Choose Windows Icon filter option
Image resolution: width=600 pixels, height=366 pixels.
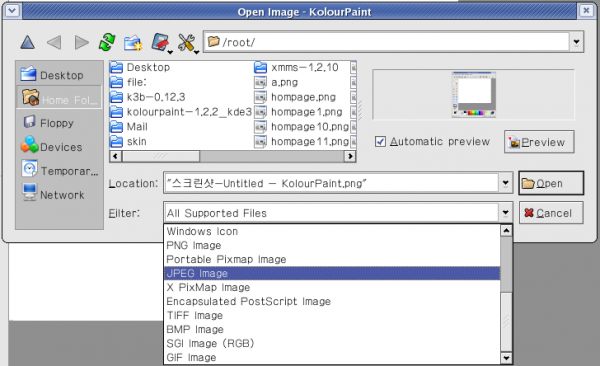pos(332,231)
